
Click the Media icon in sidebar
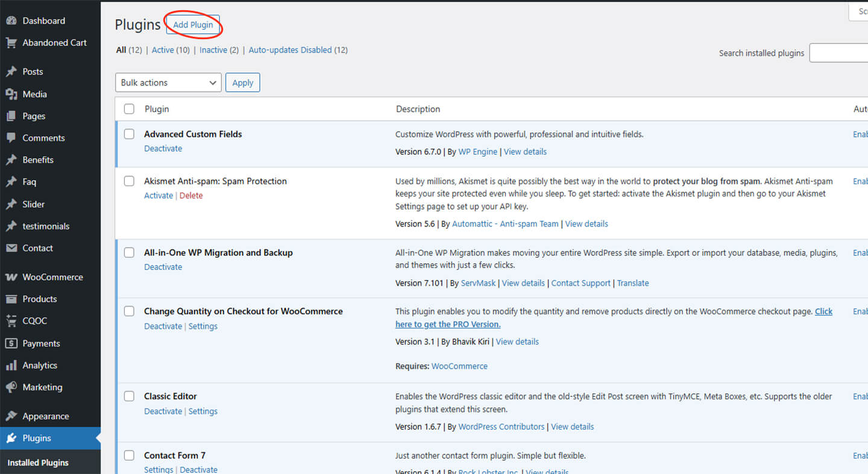[11, 94]
